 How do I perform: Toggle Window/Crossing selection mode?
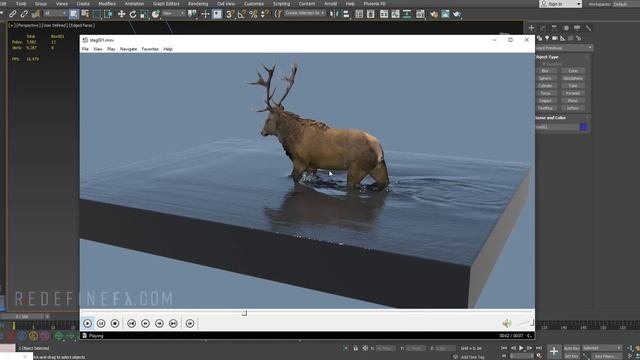108,14
